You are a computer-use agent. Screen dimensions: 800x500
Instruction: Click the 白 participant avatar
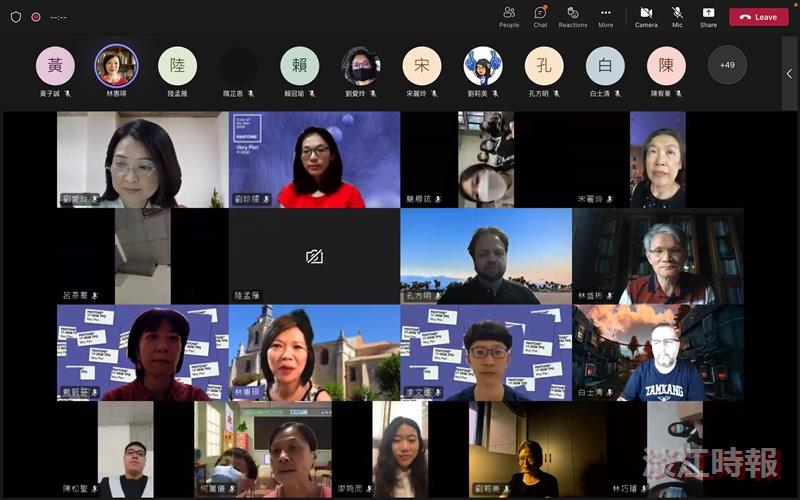605,65
